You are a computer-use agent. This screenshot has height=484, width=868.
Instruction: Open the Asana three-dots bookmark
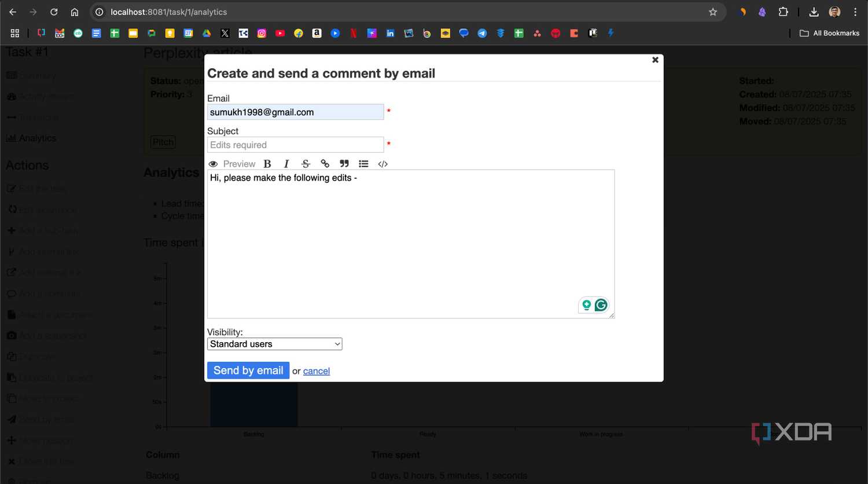click(537, 33)
